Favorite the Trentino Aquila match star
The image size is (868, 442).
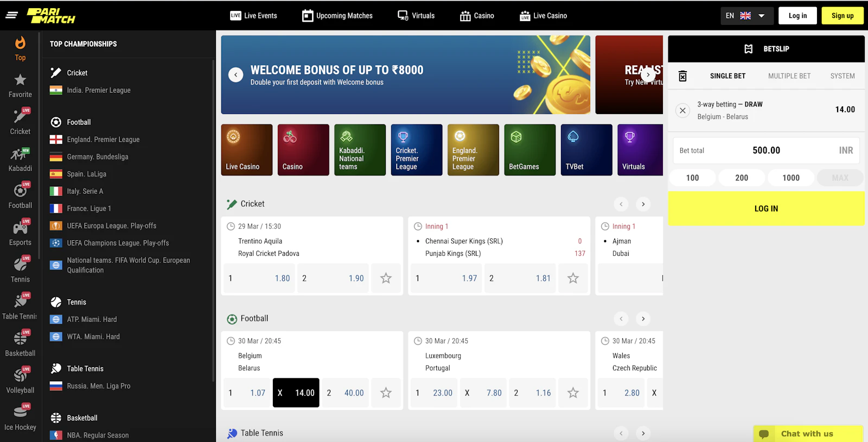coord(386,278)
